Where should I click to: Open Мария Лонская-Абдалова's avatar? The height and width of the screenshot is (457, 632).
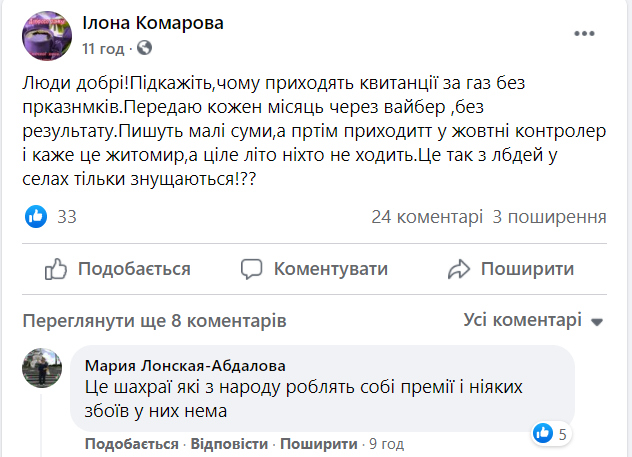(43, 369)
